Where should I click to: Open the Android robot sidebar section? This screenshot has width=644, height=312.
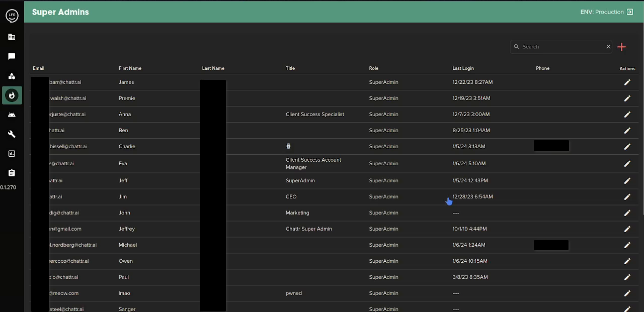(12, 115)
